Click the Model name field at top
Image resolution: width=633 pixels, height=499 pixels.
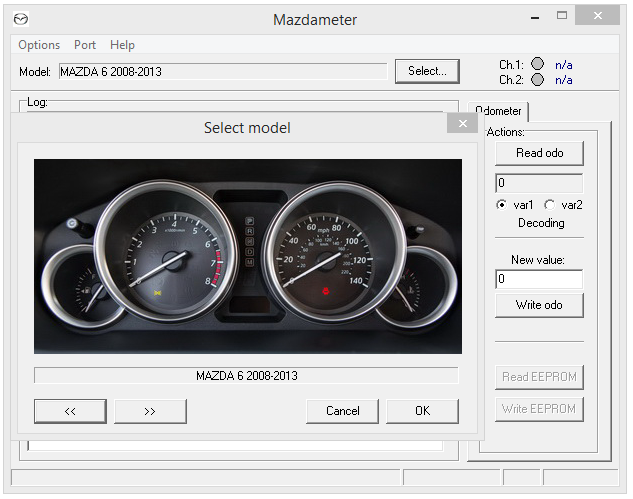click(221, 72)
